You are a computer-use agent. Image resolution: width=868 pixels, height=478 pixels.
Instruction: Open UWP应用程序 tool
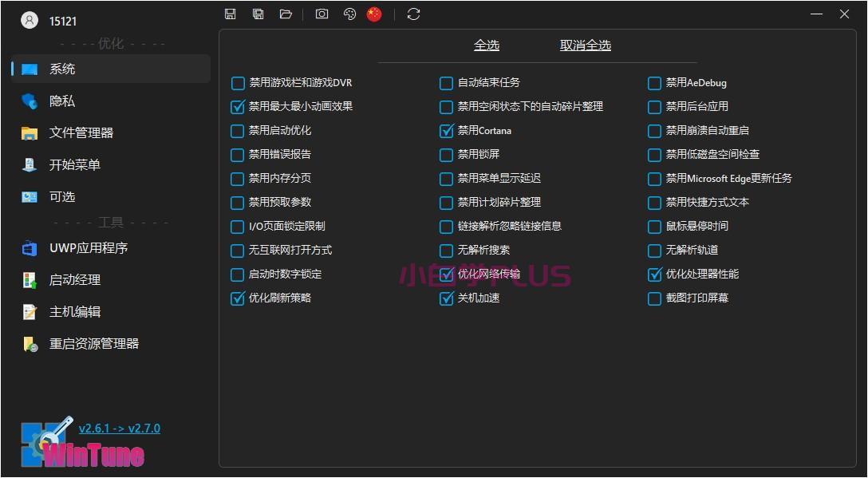click(x=111, y=248)
